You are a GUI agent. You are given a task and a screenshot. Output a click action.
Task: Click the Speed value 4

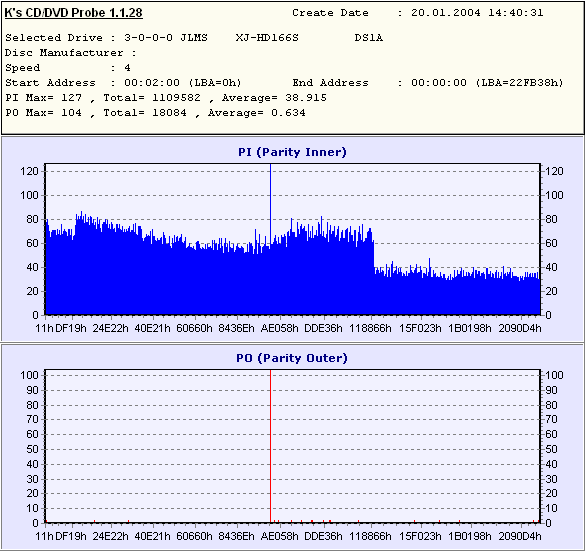tap(127, 68)
